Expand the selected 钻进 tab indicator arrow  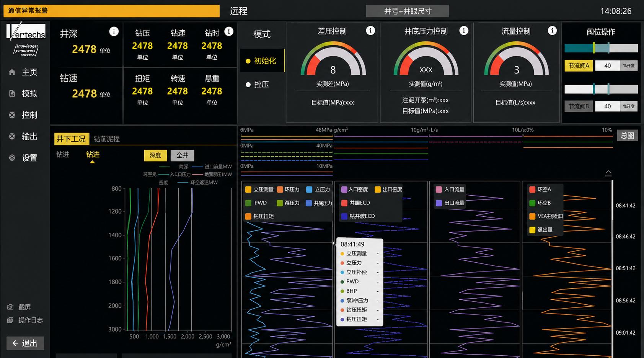pyautogui.click(x=92, y=162)
